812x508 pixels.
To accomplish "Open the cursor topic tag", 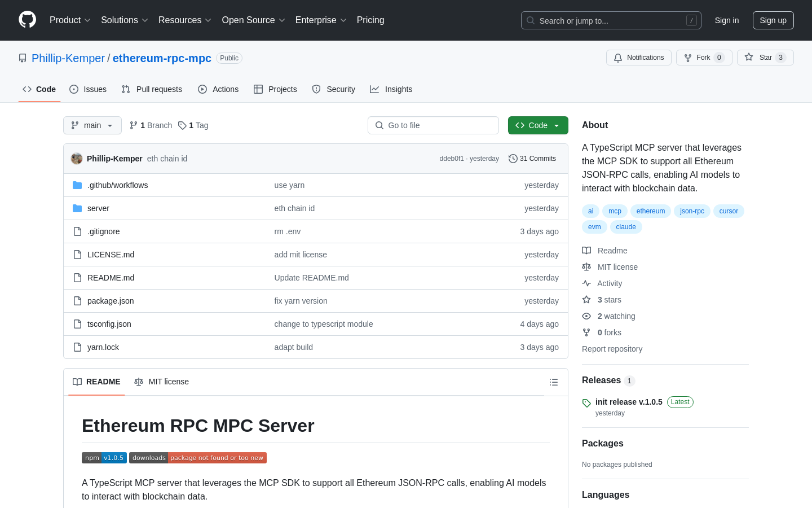I will (x=729, y=211).
